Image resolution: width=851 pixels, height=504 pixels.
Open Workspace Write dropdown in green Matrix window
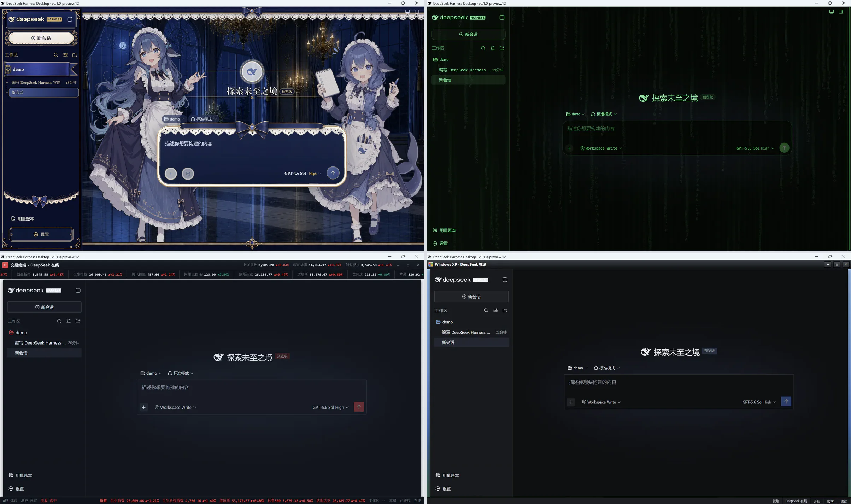tap(601, 148)
